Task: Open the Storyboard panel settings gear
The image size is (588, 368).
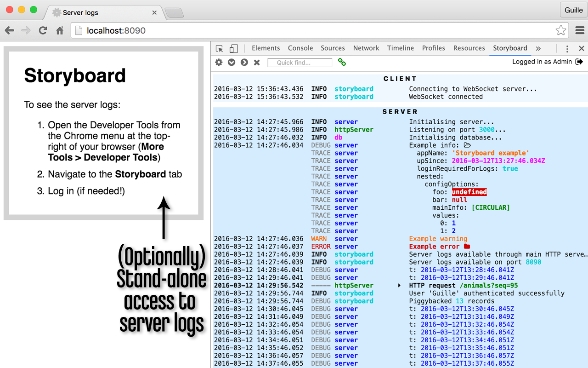Action: 219,62
